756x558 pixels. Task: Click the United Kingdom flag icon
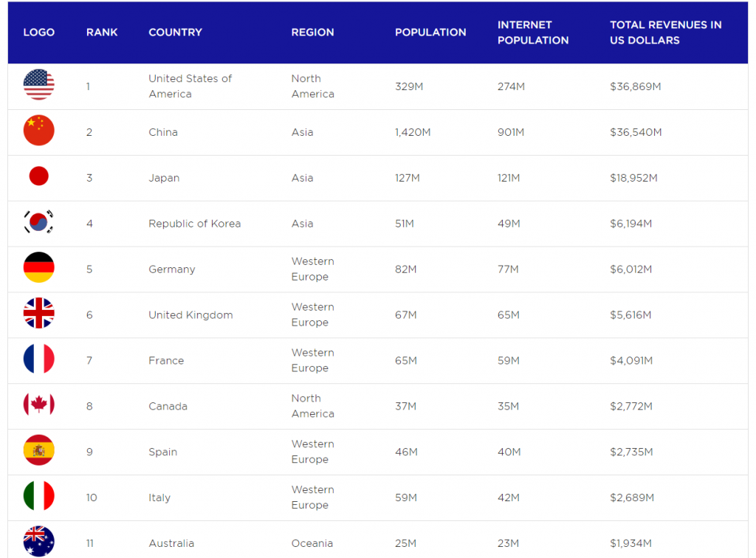pyautogui.click(x=38, y=314)
